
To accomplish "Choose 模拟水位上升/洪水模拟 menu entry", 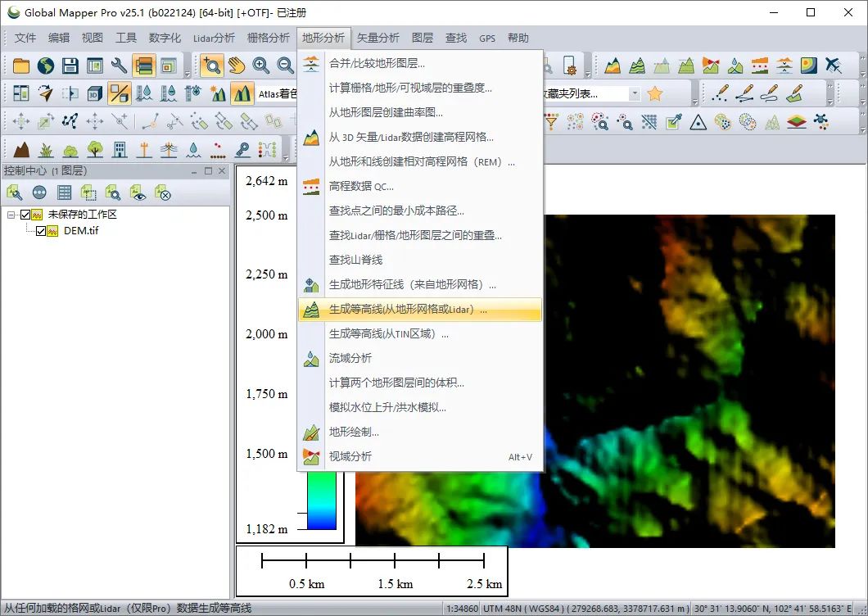I will [x=419, y=407].
